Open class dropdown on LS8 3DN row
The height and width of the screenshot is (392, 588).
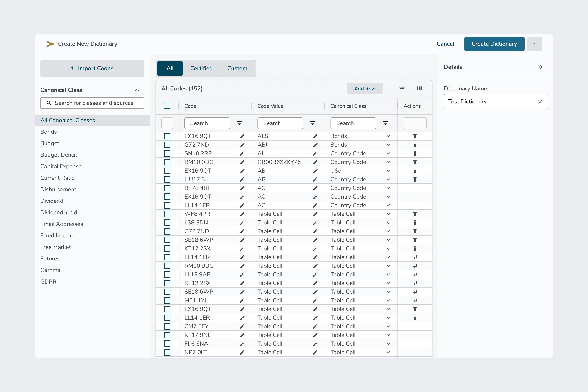point(388,222)
